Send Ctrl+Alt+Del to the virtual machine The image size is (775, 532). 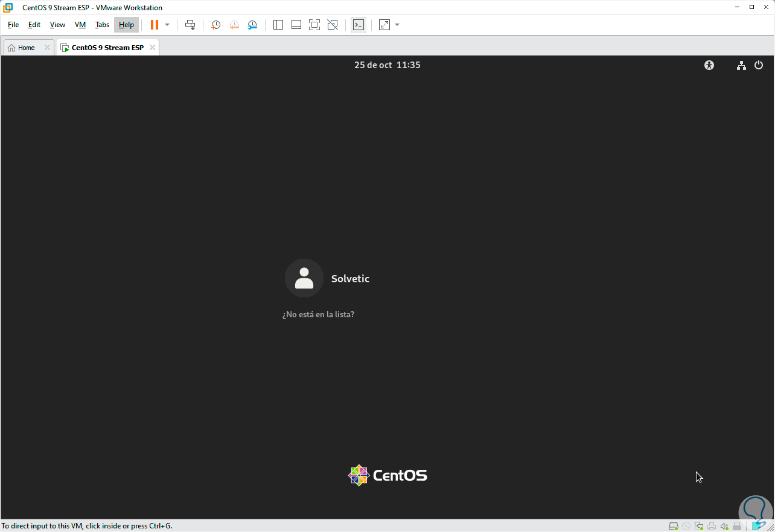(190, 25)
